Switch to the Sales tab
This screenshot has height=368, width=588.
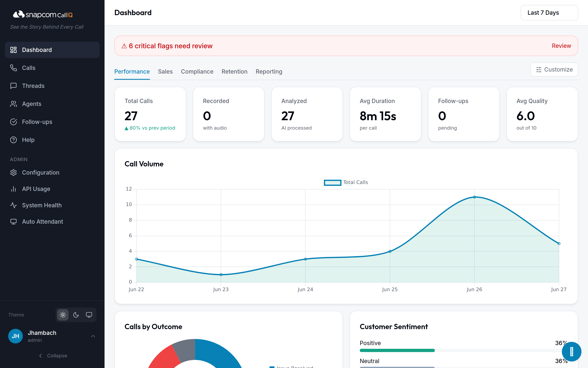point(165,72)
